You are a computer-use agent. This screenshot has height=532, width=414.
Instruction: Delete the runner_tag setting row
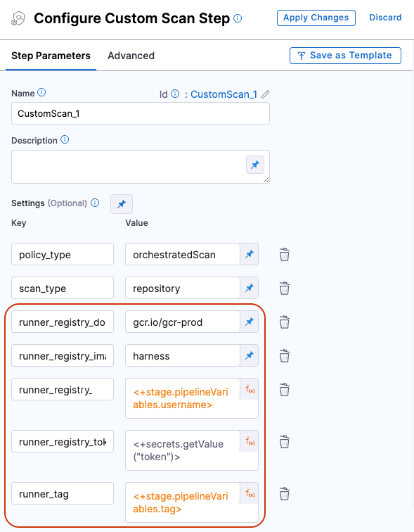tap(284, 494)
